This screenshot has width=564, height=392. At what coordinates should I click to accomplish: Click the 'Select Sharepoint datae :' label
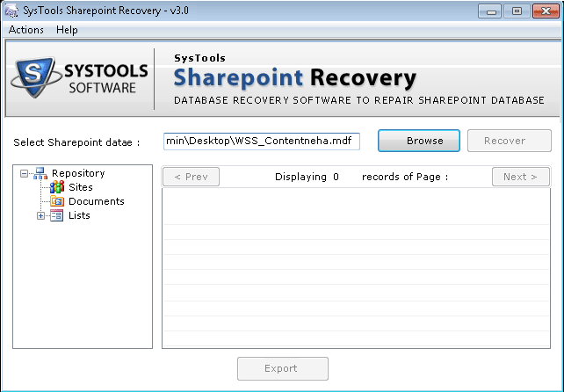point(76,142)
